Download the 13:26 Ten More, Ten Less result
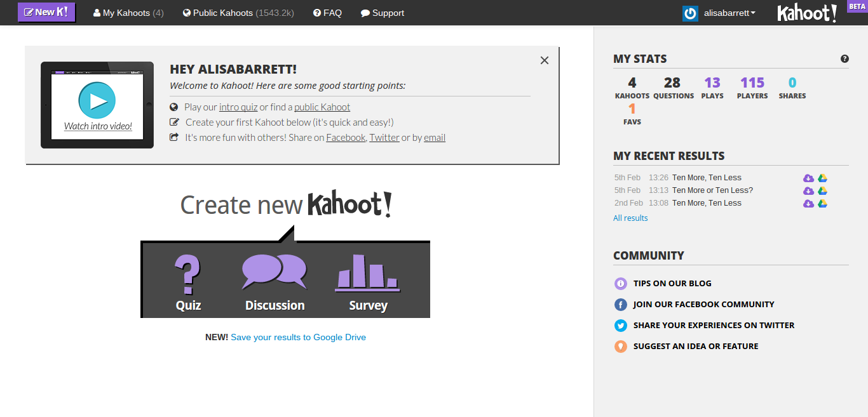Image resolution: width=868 pixels, height=417 pixels. coord(808,178)
